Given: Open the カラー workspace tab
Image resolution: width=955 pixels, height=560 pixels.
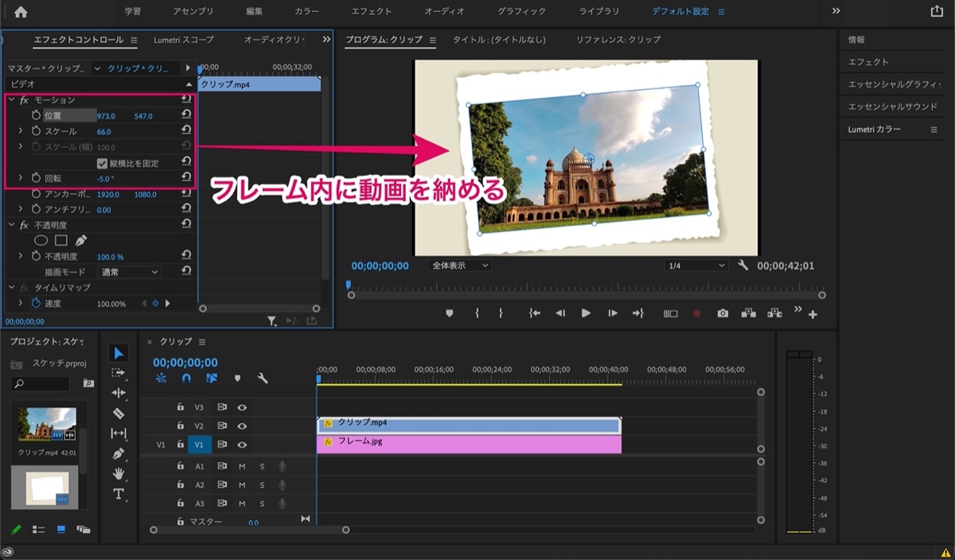Looking at the screenshot, I should [x=307, y=12].
